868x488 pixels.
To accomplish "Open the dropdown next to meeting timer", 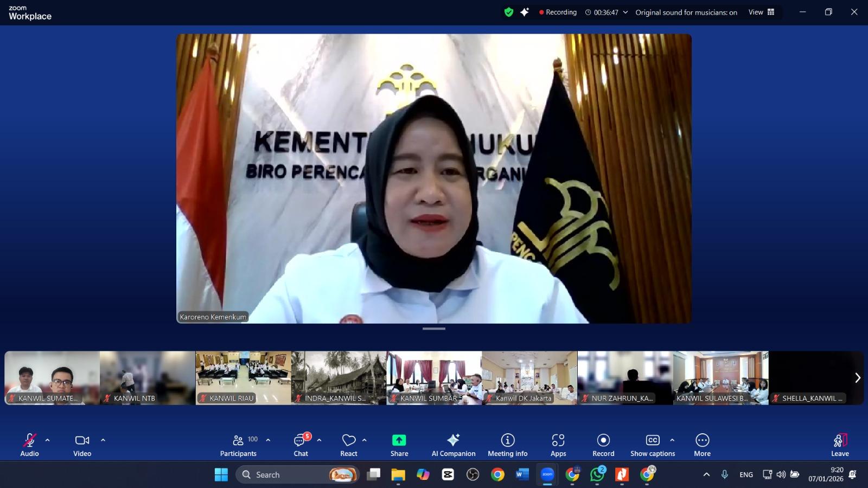I will coord(626,12).
